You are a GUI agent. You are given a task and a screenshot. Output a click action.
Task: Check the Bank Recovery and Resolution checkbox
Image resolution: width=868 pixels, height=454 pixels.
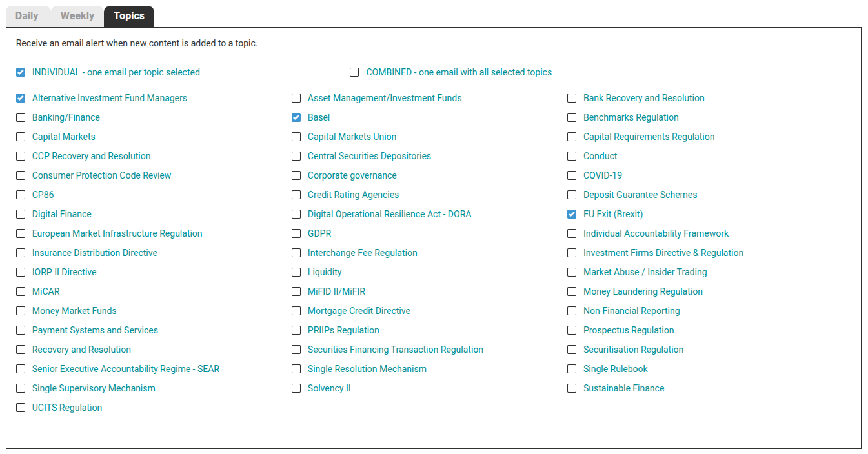572,98
